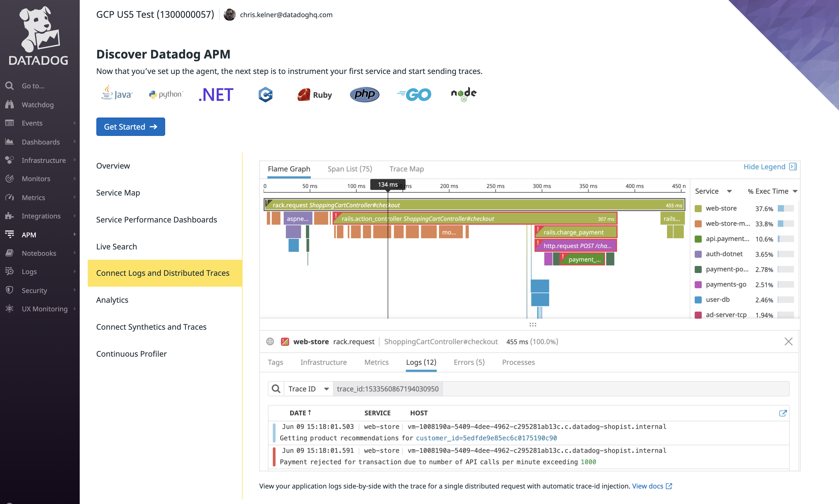
Task: Select Service Map in the APM list
Action: [118, 193]
